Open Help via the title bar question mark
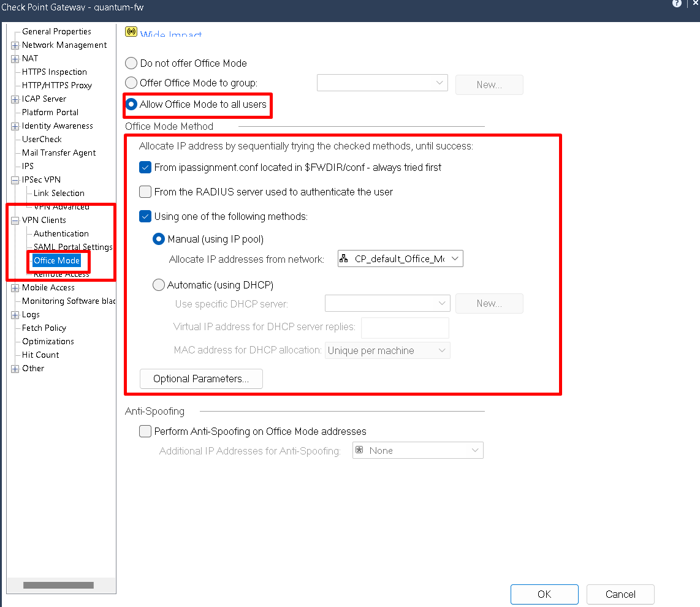Viewport: 700px width, 607px height. click(x=677, y=4)
